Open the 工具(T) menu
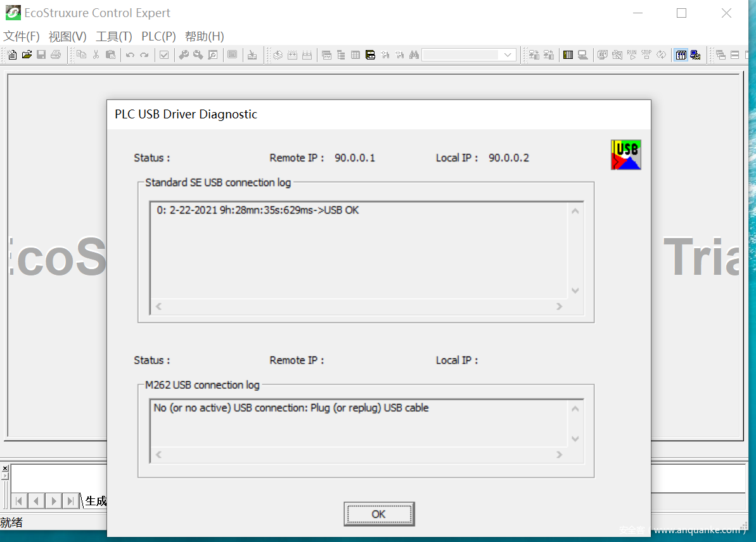Viewport: 756px width, 542px height. tap(114, 37)
